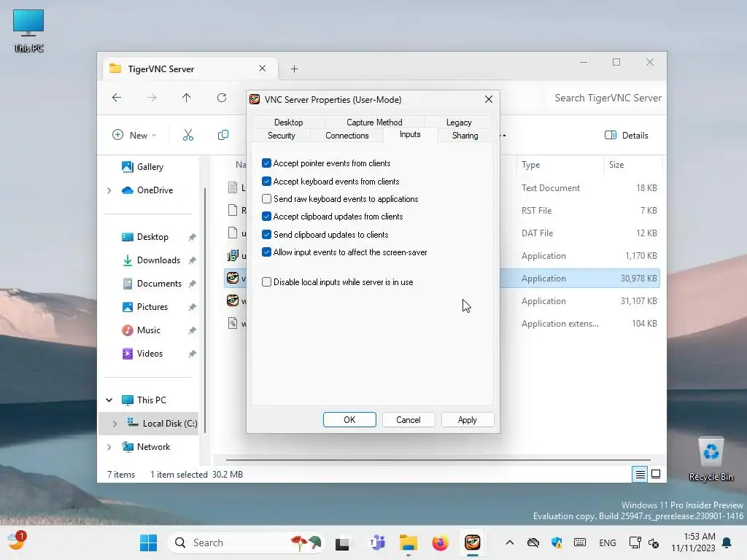Refresh the TigerVNC Server folder
Screen dimensions: 747x560
[x=222, y=98]
